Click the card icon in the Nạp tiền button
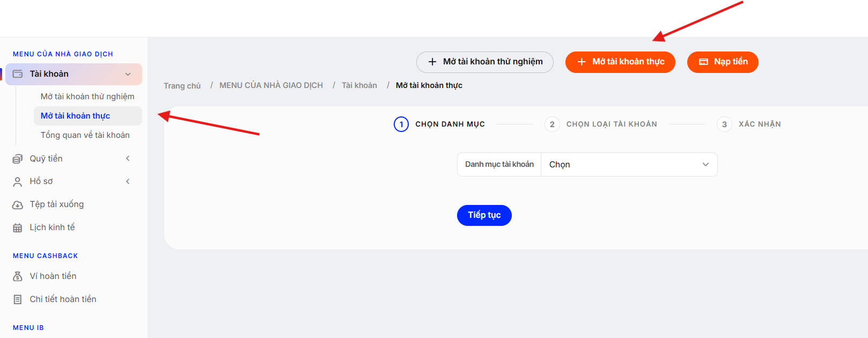Viewport: 868px width, 338px height. [x=703, y=62]
